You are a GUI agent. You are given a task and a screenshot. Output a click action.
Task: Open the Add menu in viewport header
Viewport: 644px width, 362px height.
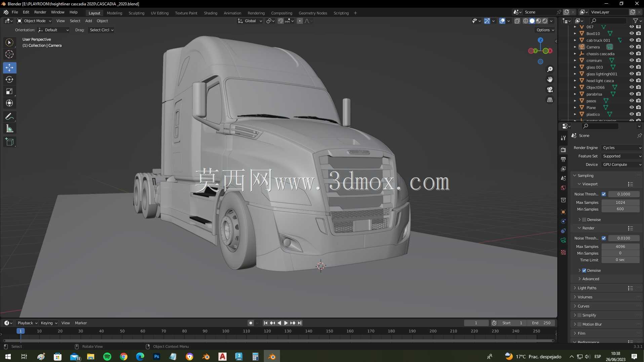pyautogui.click(x=88, y=21)
